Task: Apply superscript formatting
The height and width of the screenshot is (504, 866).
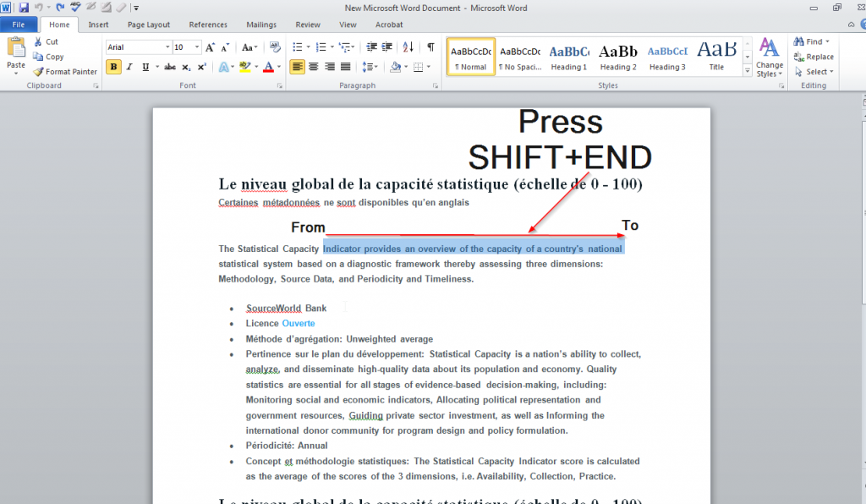Action: click(202, 67)
